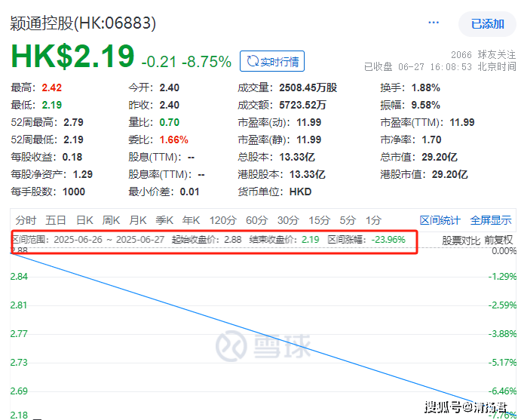Click 成交额 value 5723.52万

click(302, 105)
